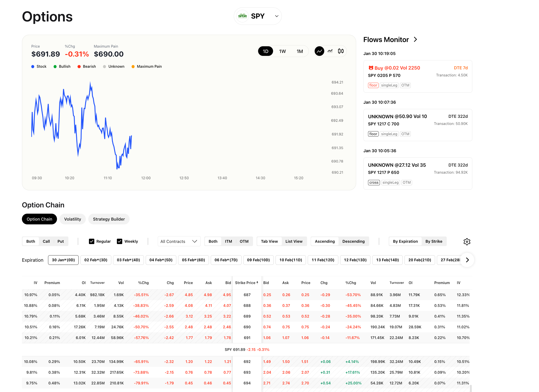Switch to the area chart icon
The height and width of the screenshot is (392, 539).
(x=330, y=51)
